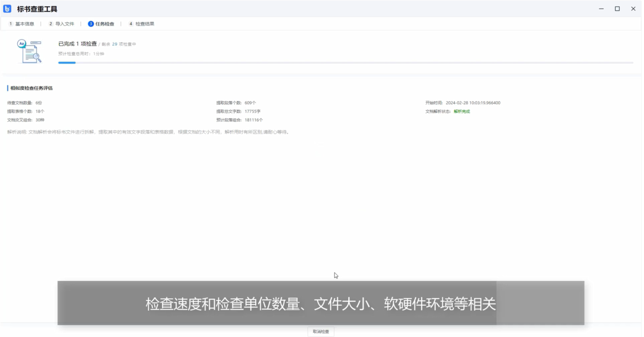Click 待查文档数量 6份 value

tap(39, 103)
